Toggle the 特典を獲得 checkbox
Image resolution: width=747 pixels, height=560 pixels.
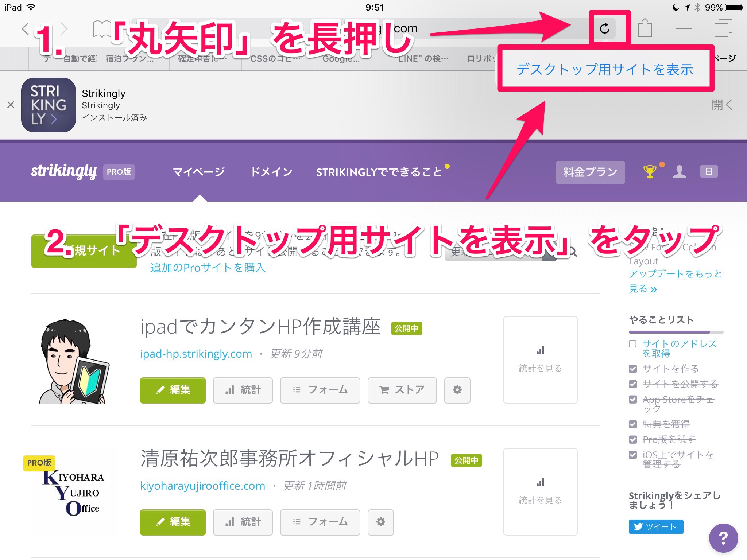click(x=633, y=424)
